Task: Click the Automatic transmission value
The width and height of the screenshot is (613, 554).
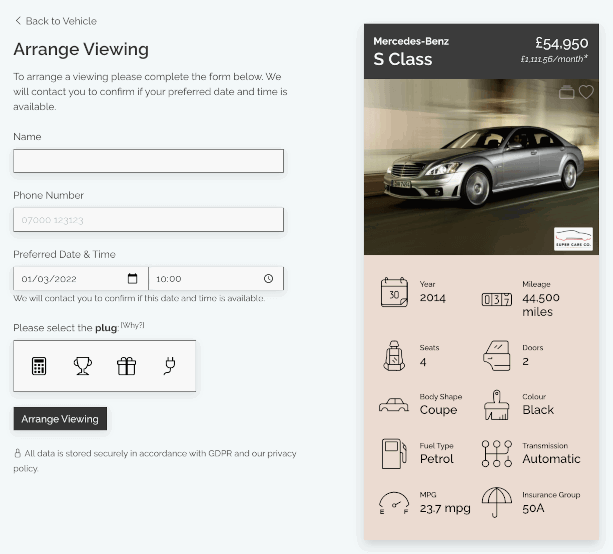Action: (x=551, y=459)
